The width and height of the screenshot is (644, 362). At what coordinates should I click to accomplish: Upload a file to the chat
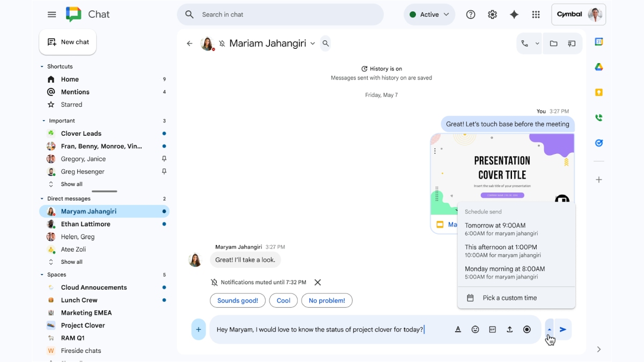pos(509,329)
